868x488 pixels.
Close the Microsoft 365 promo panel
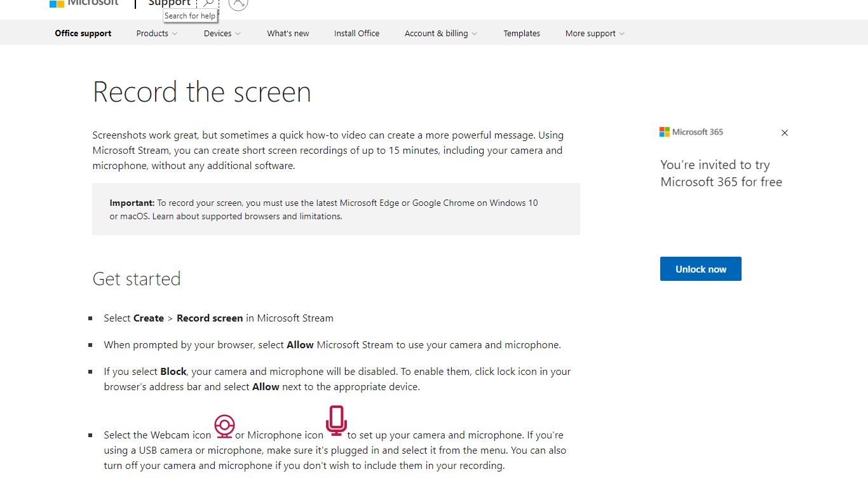coord(785,133)
